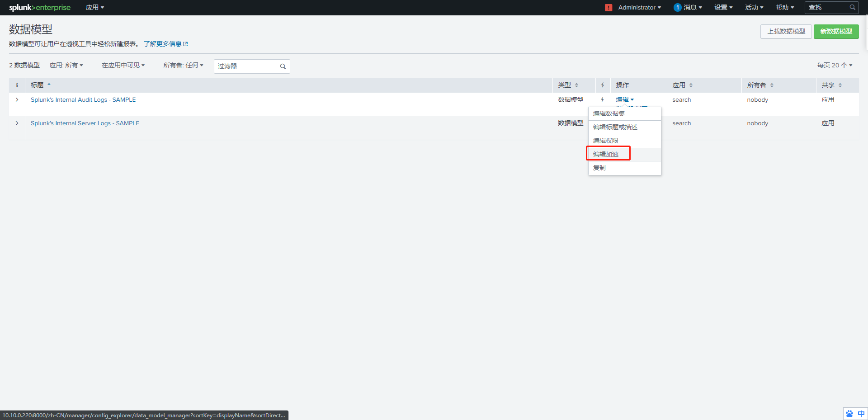The width and height of the screenshot is (868, 420).
Task: Select 编辑加速 from the edit menu
Action: click(606, 154)
